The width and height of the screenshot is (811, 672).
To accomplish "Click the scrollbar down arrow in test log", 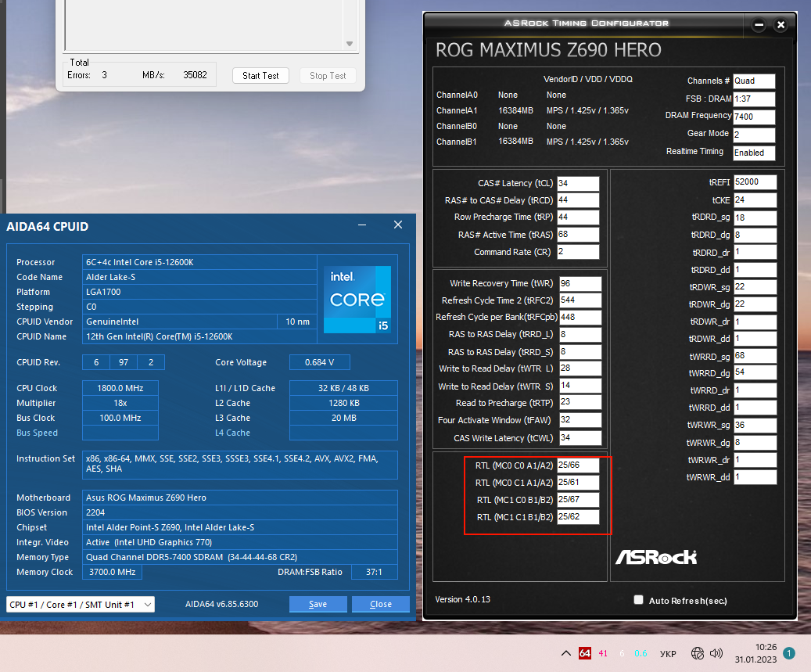I will pos(350,45).
